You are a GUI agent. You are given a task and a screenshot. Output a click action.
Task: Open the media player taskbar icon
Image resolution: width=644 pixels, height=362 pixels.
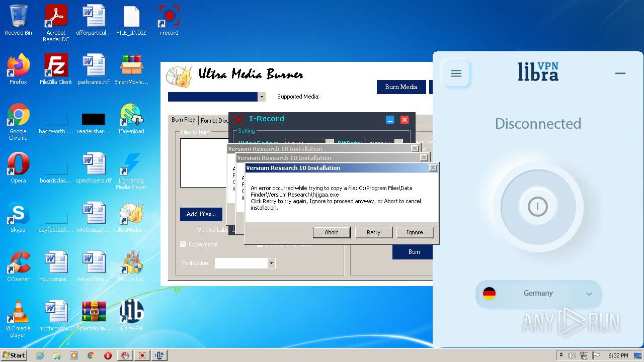74,355
